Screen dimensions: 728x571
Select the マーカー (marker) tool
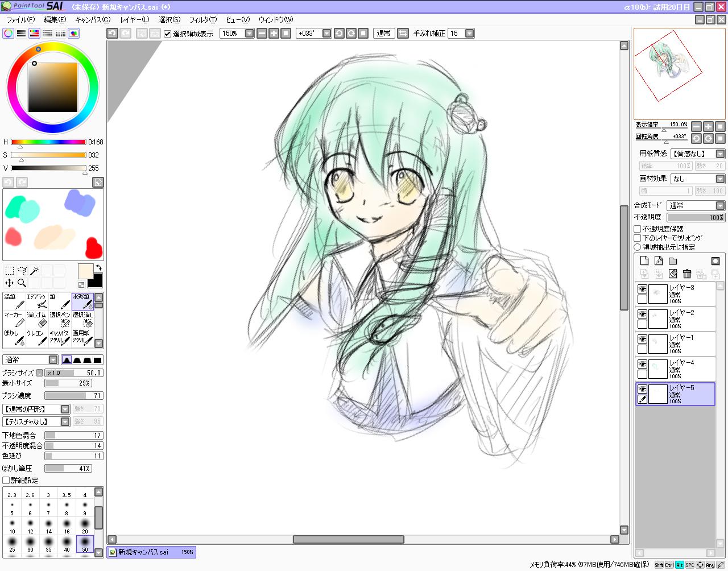click(14, 320)
